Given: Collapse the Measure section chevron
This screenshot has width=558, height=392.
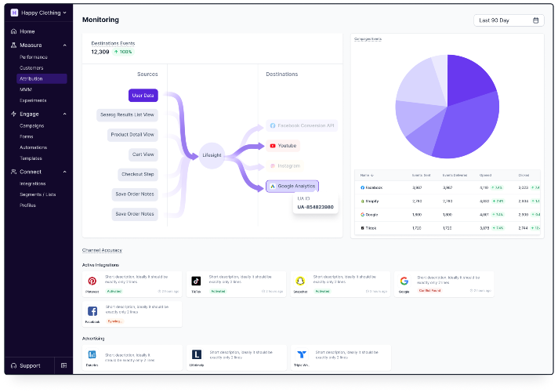Looking at the screenshot, I should (x=65, y=45).
